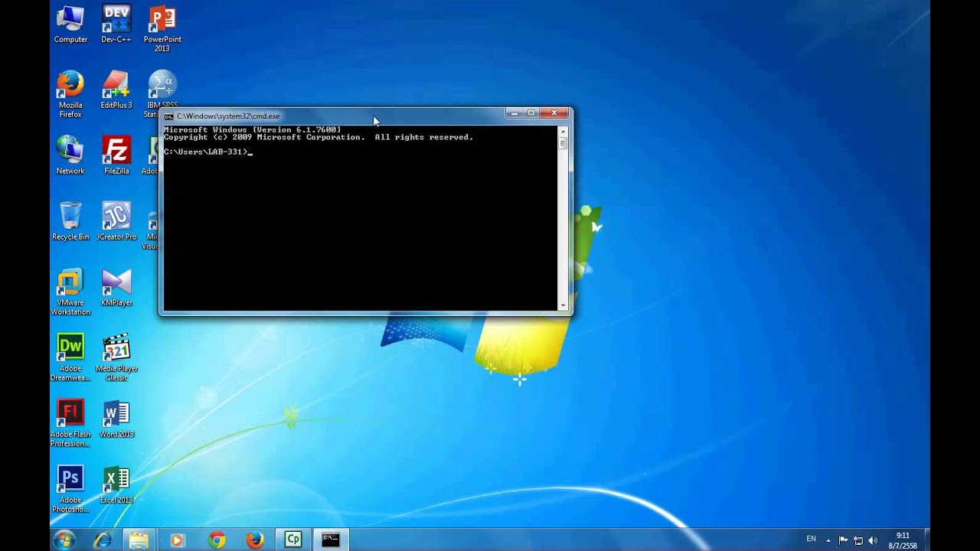This screenshot has height=551, width=980.
Task: Select the Dev-C++ desktop shortcut
Action: click(x=116, y=24)
